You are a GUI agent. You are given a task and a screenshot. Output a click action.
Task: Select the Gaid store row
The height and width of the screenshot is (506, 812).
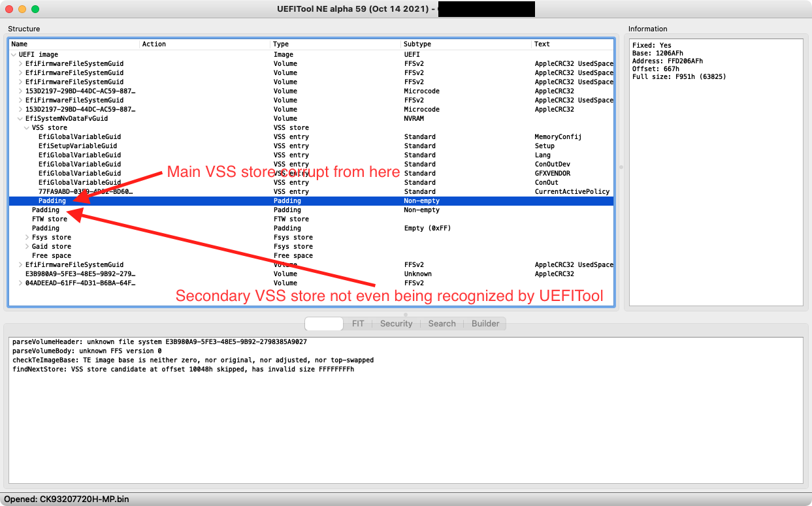click(x=312, y=247)
